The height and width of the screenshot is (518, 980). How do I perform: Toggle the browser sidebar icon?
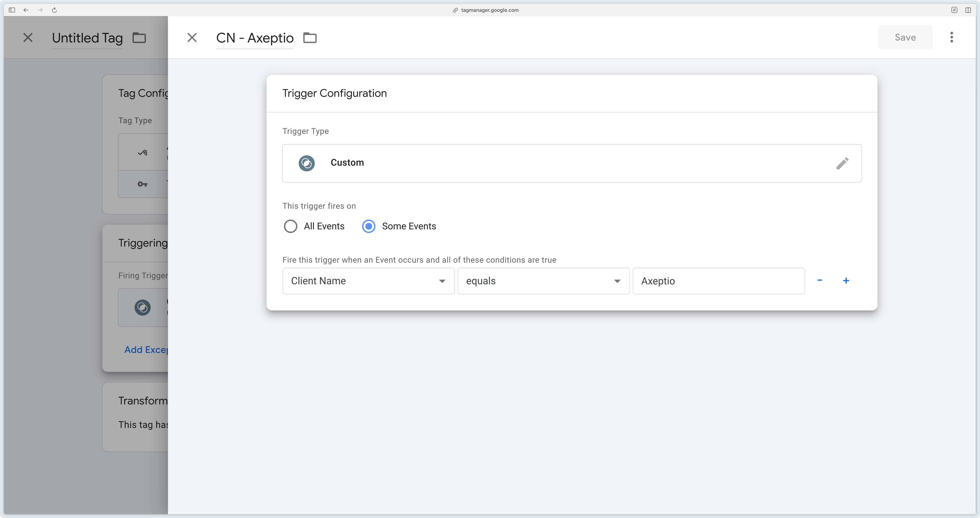point(12,10)
